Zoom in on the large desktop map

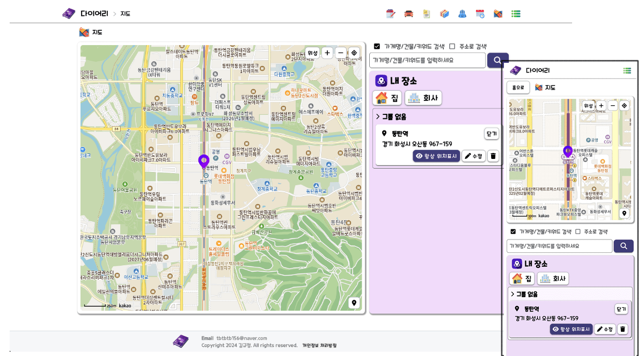(x=327, y=53)
